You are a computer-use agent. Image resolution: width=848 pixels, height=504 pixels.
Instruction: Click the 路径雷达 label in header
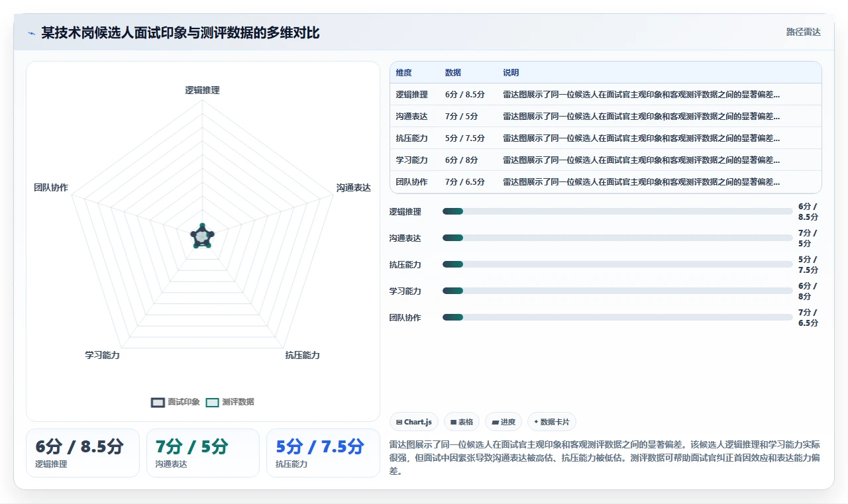click(x=804, y=32)
